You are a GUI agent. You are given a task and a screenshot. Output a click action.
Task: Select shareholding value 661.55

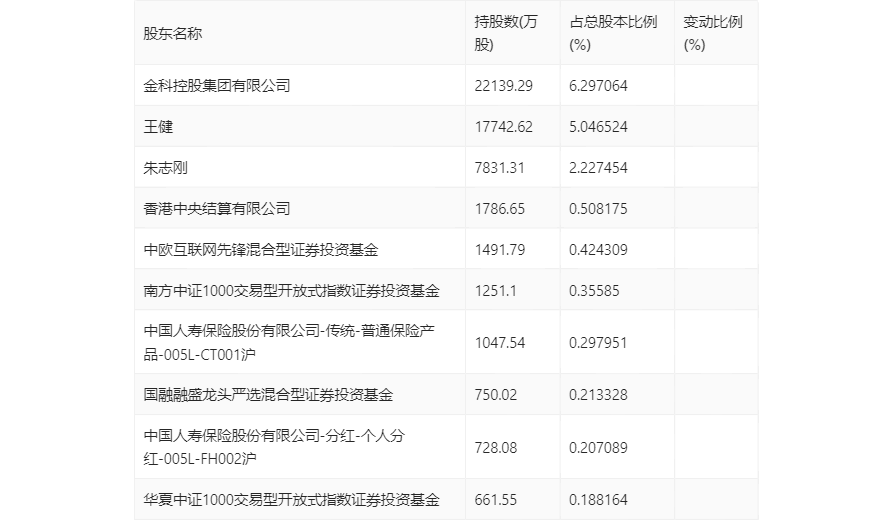pos(495,499)
